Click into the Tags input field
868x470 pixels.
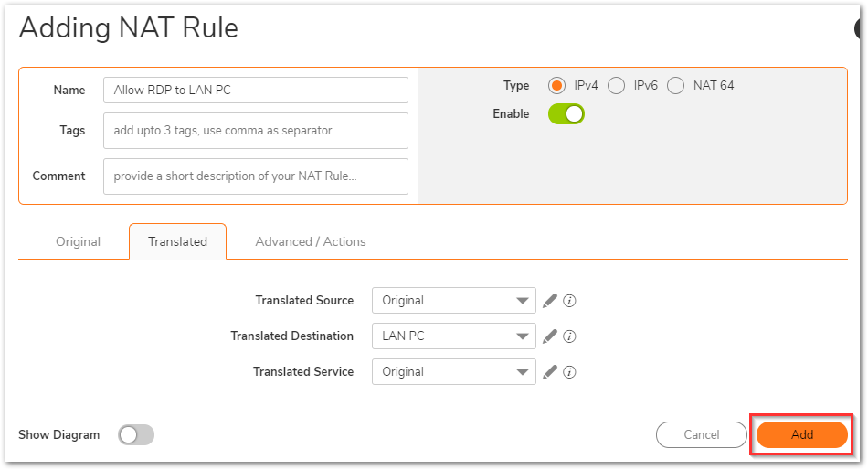256,131
